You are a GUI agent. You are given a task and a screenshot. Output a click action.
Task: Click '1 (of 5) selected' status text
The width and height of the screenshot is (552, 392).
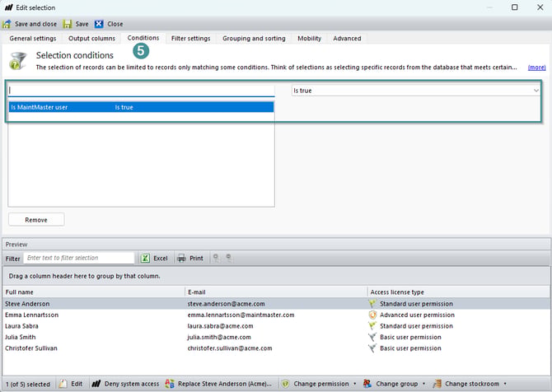coord(28,384)
